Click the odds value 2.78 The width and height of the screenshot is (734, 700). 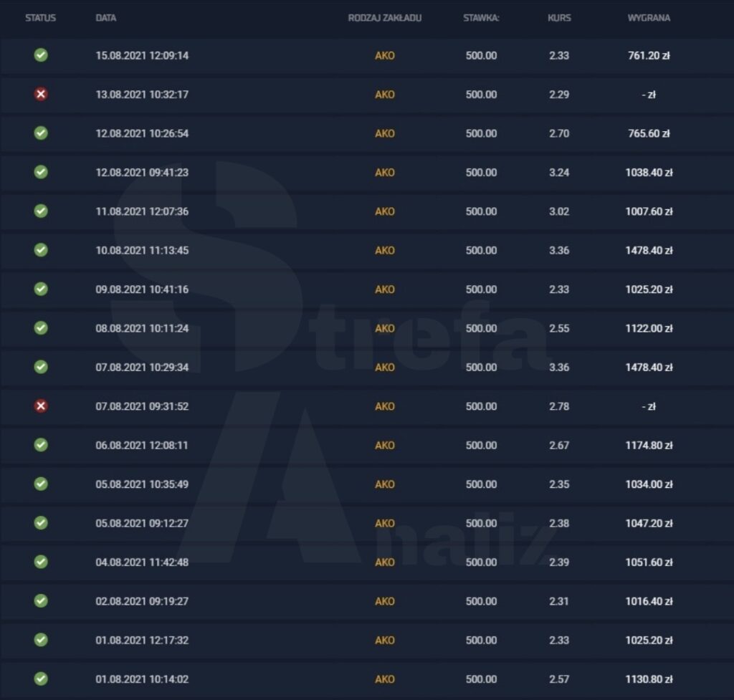point(559,406)
